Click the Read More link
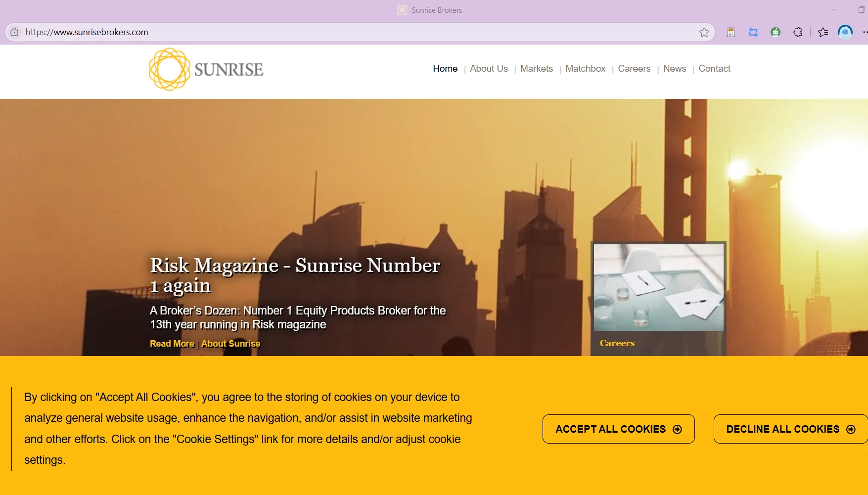Image resolution: width=868 pixels, height=495 pixels. [172, 344]
